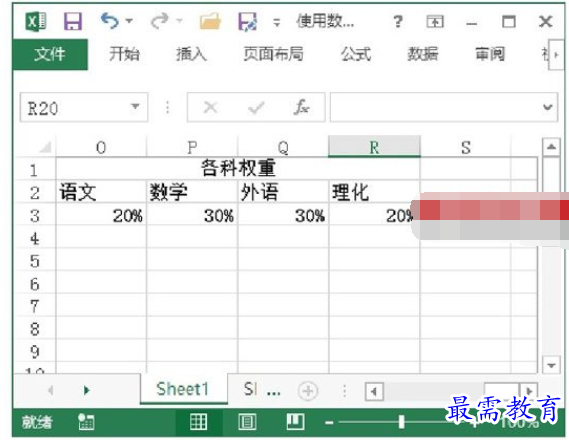
Task: Click the Cancel X in the formula bar
Action: click(210, 107)
